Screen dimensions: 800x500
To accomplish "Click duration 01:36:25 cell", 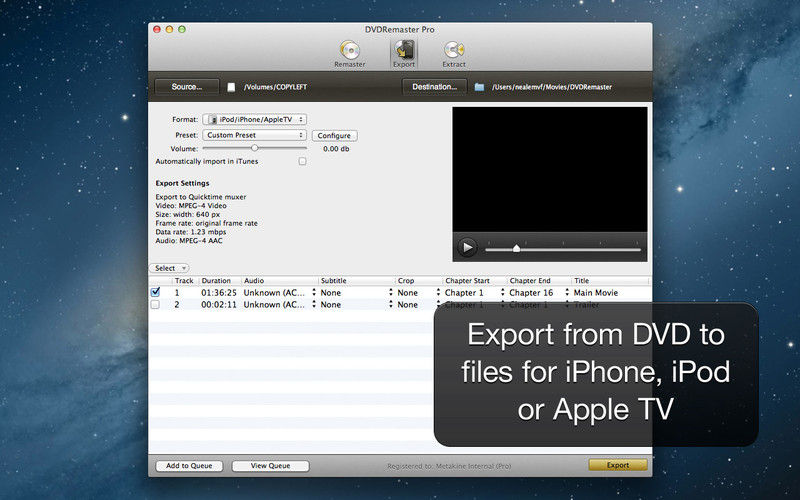I will [x=219, y=293].
